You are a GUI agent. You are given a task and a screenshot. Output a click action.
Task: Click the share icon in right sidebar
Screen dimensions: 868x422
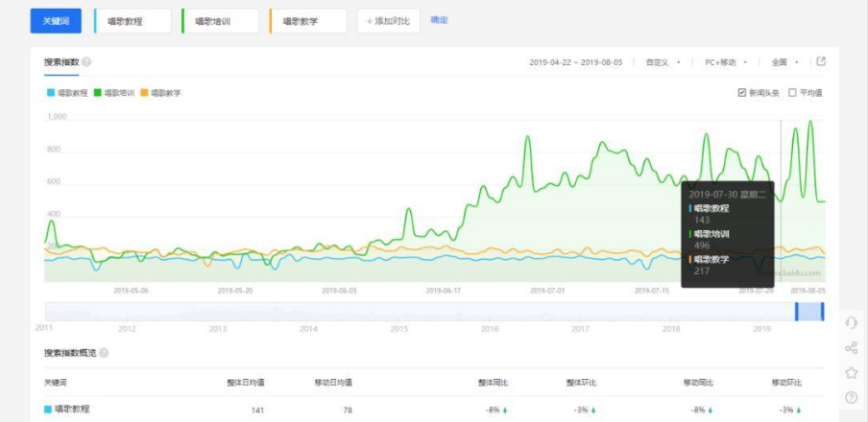851,348
